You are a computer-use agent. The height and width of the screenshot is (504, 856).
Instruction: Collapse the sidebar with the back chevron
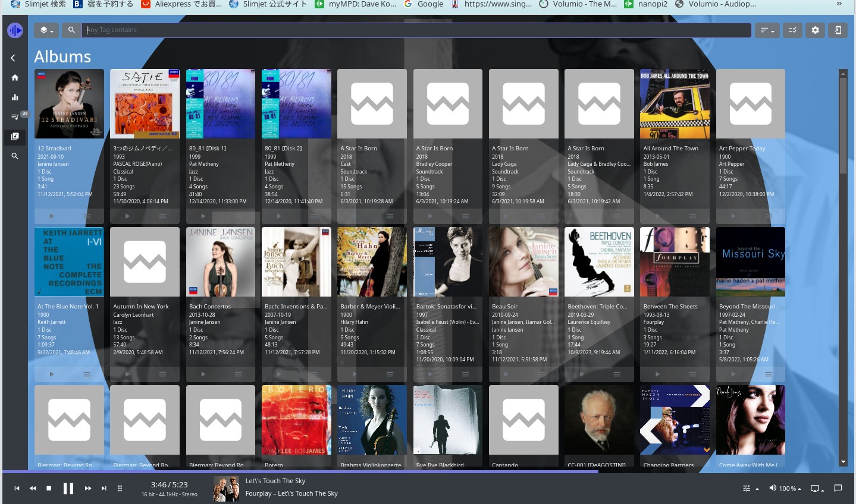[13, 58]
